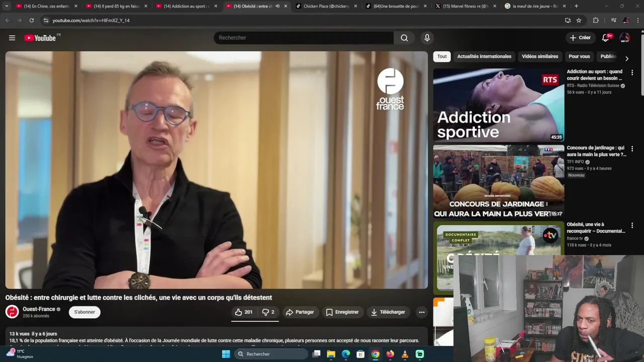The height and width of the screenshot is (362, 644).
Task: Click TF1 INFO channel name
Action: point(576,162)
